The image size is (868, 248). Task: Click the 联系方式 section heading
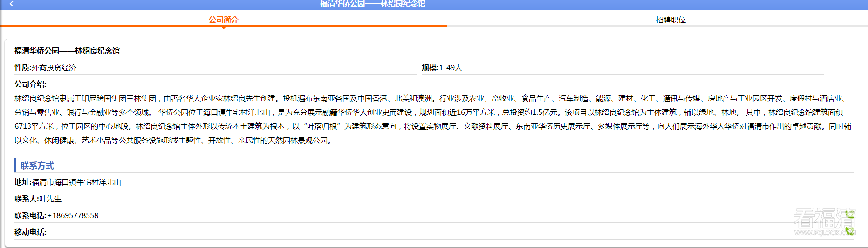pos(37,166)
